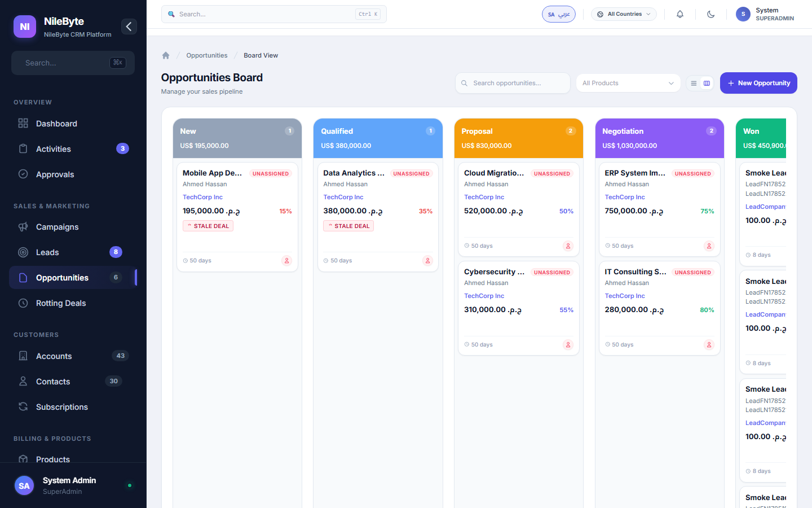Image resolution: width=812 pixels, height=508 pixels.
Task: Open the ERP System Im... opportunity card title
Action: point(636,173)
